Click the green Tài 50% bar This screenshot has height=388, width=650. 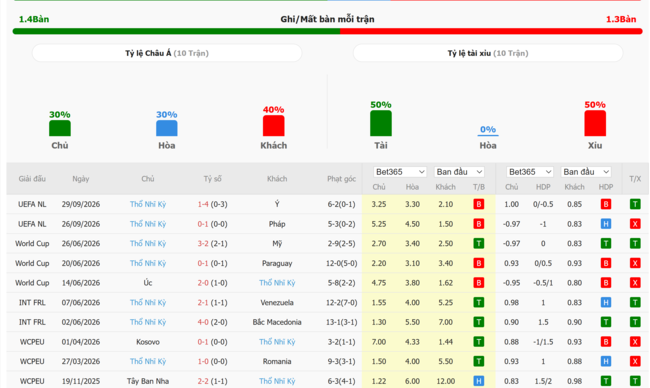pos(381,123)
